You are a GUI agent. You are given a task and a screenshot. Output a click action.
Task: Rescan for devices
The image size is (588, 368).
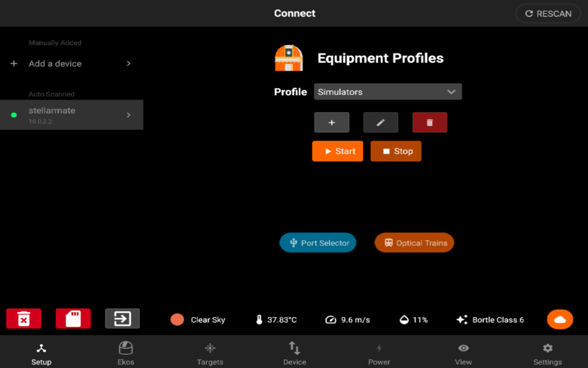(548, 14)
